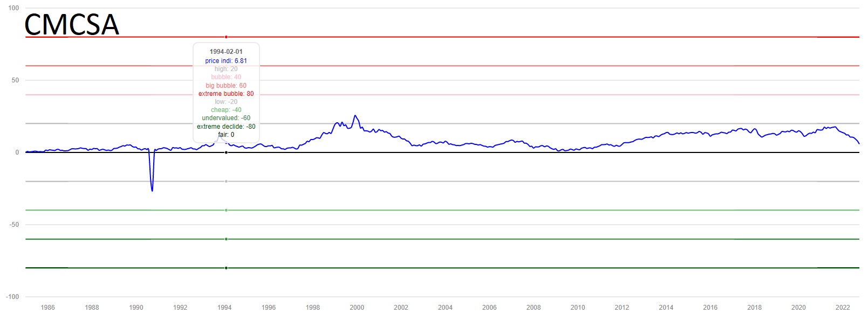The width and height of the screenshot is (868, 327).
Task: Click the 2016 x-axis label
Action: coord(710,308)
